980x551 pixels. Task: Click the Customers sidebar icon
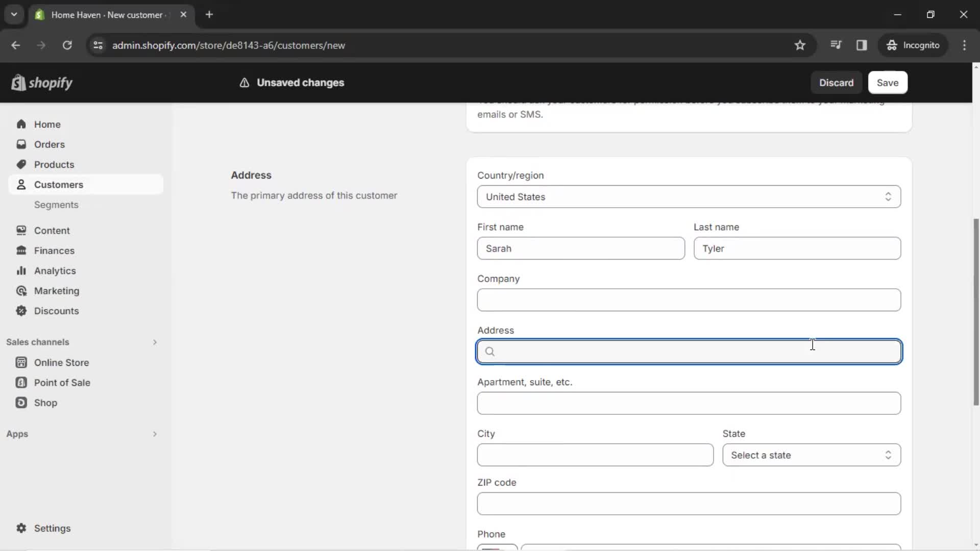pyautogui.click(x=21, y=184)
